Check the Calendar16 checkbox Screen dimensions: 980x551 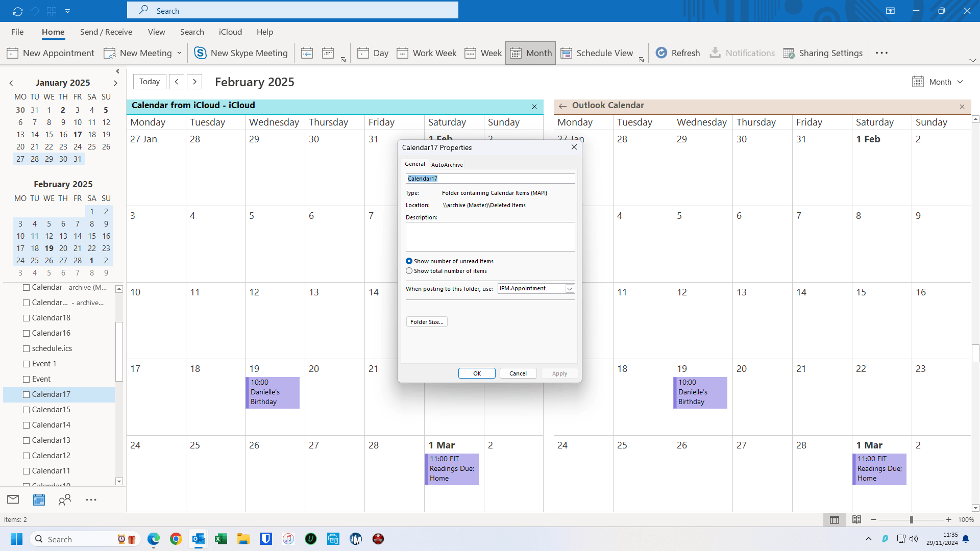click(x=27, y=333)
